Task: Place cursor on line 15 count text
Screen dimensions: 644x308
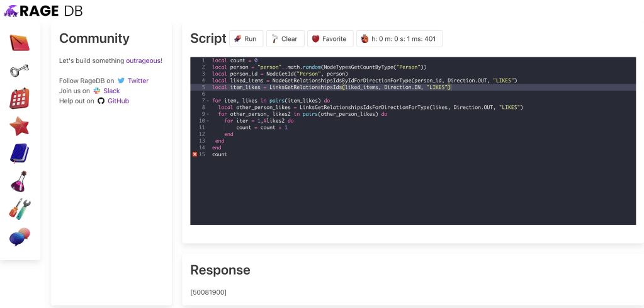Action: (x=220, y=154)
